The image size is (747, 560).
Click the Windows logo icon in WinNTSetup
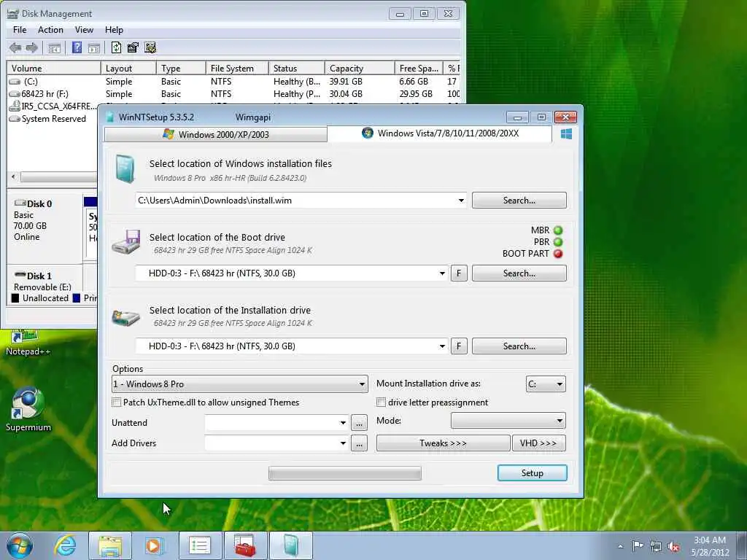(x=566, y=134)
